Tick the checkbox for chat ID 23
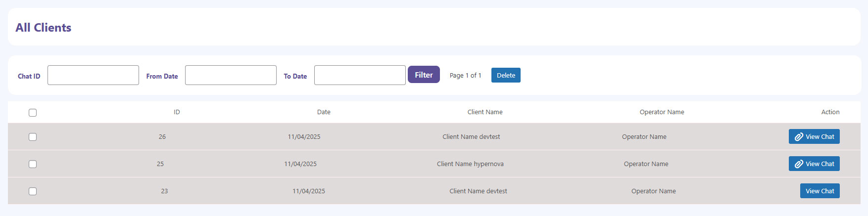Screen dimensions: 868x216 [x=33, y=191]
